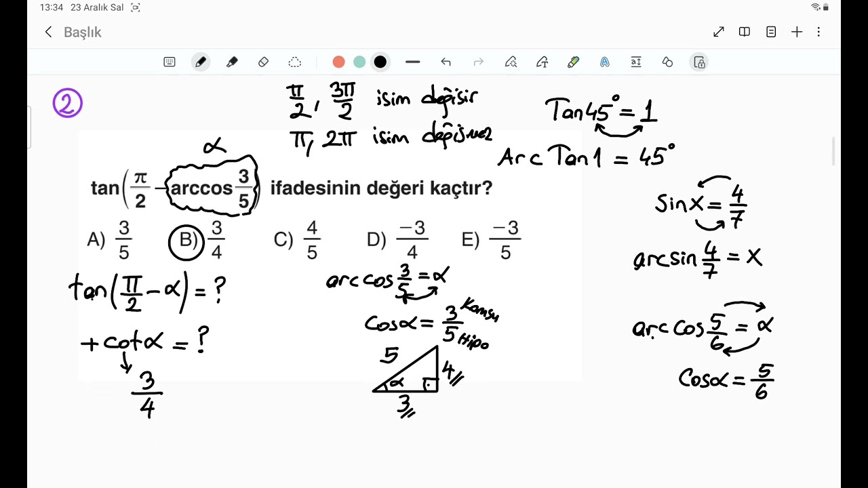Go back using the arrow beside Başlık

click(48, 32)
